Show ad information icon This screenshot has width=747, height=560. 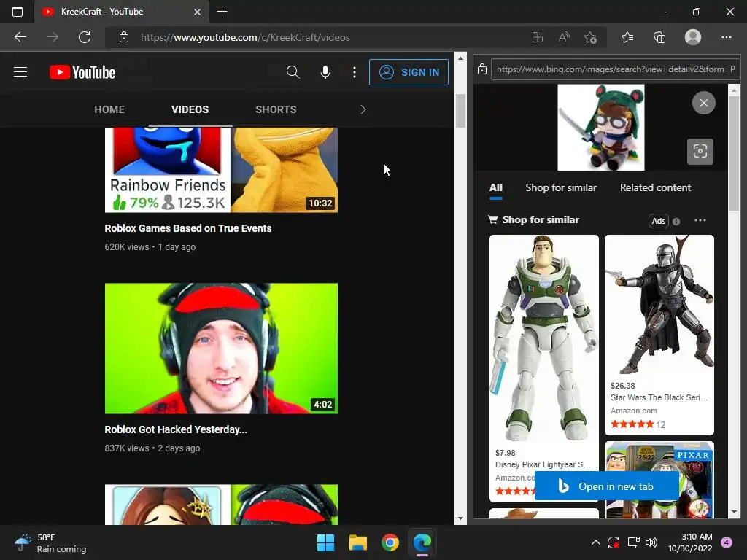point(676,221)
